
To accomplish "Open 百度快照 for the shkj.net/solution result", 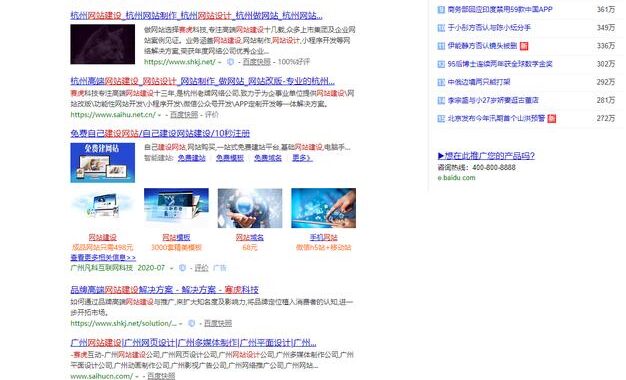I will click(x=218, y=323).
